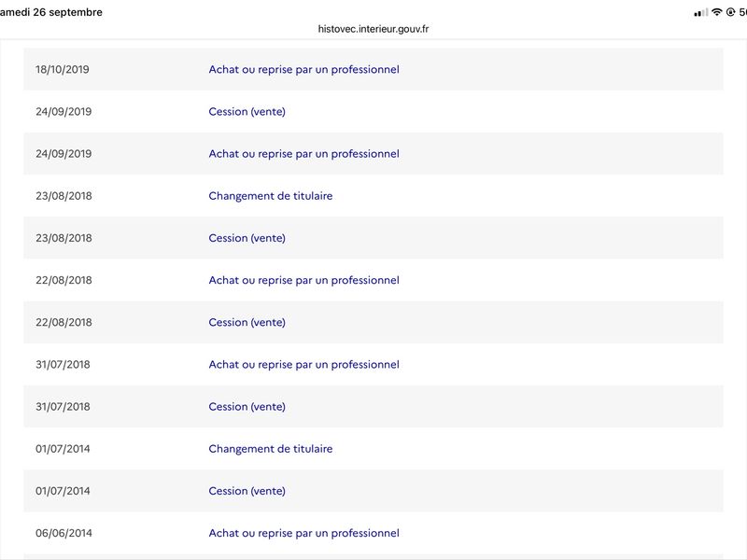Image resolution: width=747 pixels, height=560 pixels.
Task: Tap the orientation lock status icon
Action: 730,12
